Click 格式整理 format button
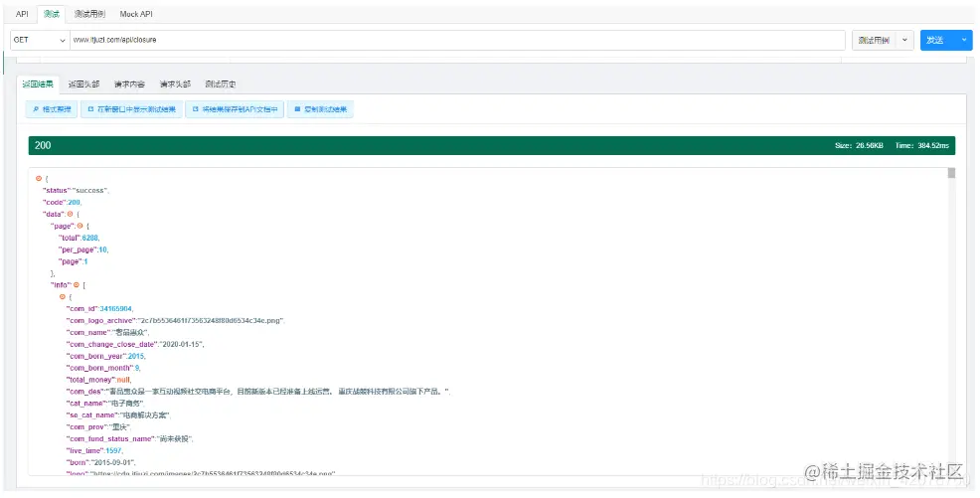The width and height of the screenshot is (980, 498). pyautogui.click(x=52, y=109)
